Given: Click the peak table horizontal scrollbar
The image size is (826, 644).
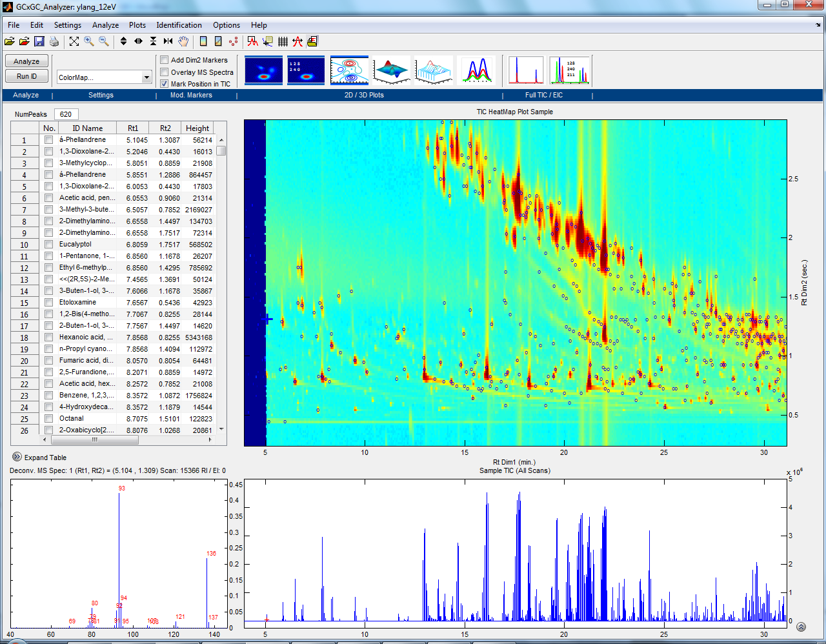Looking at the screenshot, I should 95,440.
